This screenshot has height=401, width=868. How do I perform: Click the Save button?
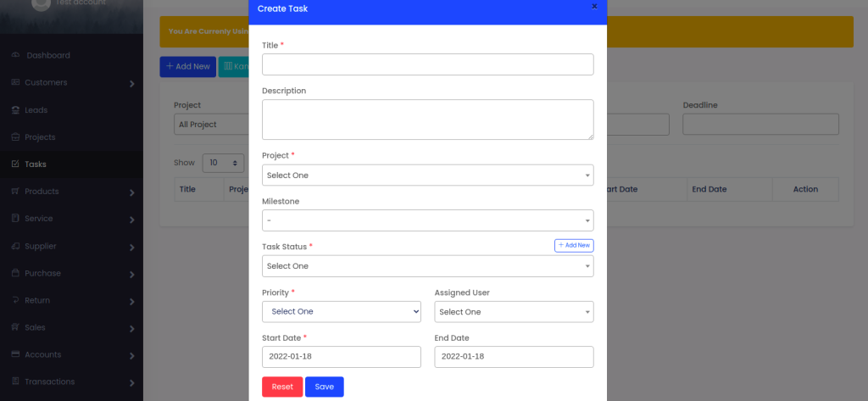[324, 387]
